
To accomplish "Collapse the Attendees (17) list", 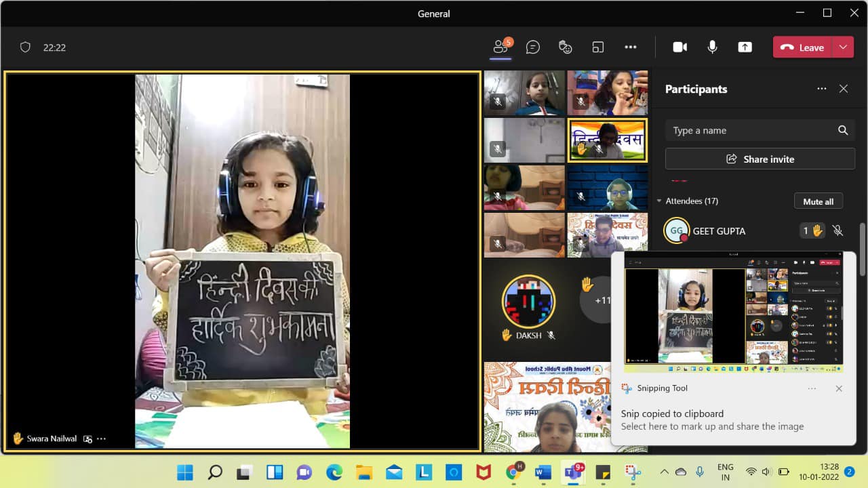I will coord(658,201).
